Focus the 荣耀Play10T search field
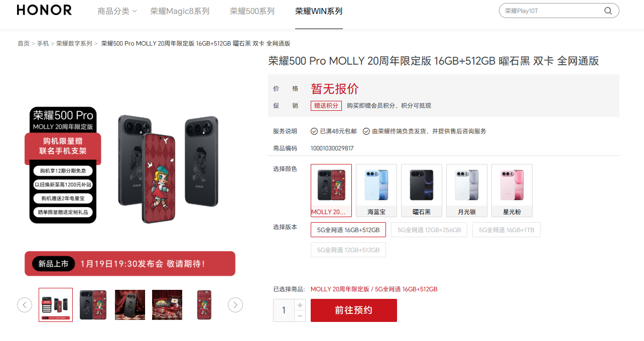Image resolution: width=644 pixels, height=341 pixels. point(552,11)
